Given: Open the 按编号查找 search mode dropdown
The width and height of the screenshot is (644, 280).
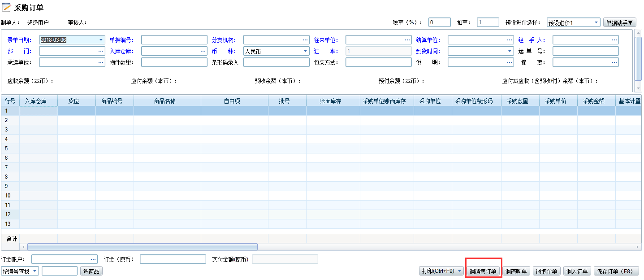Looking at the screenshot, I should [35, 271].
